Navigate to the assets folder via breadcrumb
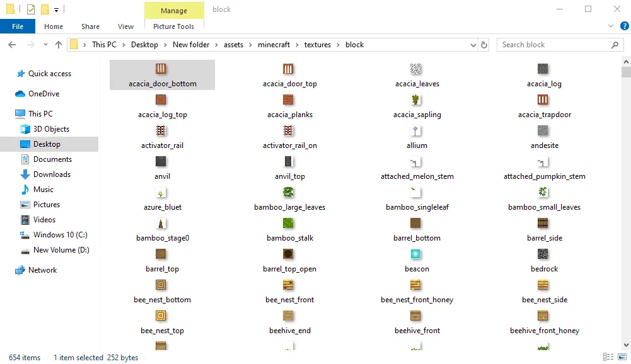The width and height of the screenshot is (631, 364). pos(233,45)
